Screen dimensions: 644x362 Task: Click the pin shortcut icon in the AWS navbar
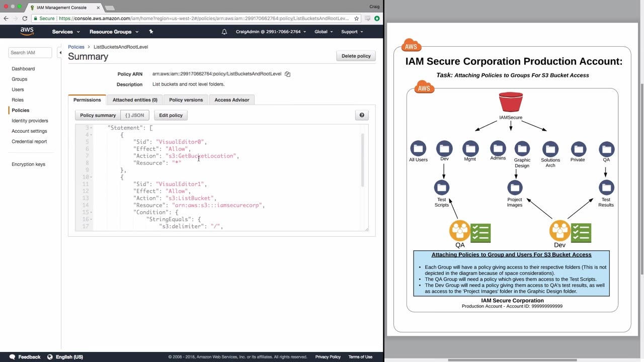(151, 32)
